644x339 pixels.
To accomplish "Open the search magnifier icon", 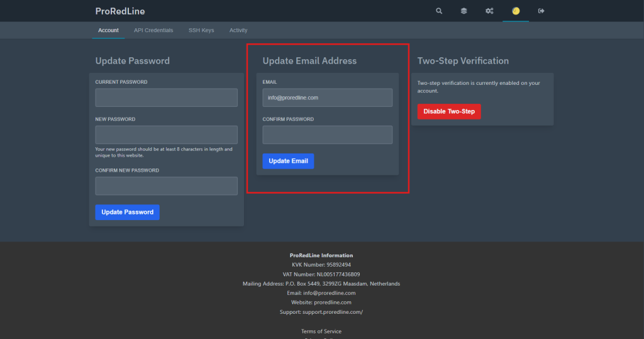I will 439,11.
